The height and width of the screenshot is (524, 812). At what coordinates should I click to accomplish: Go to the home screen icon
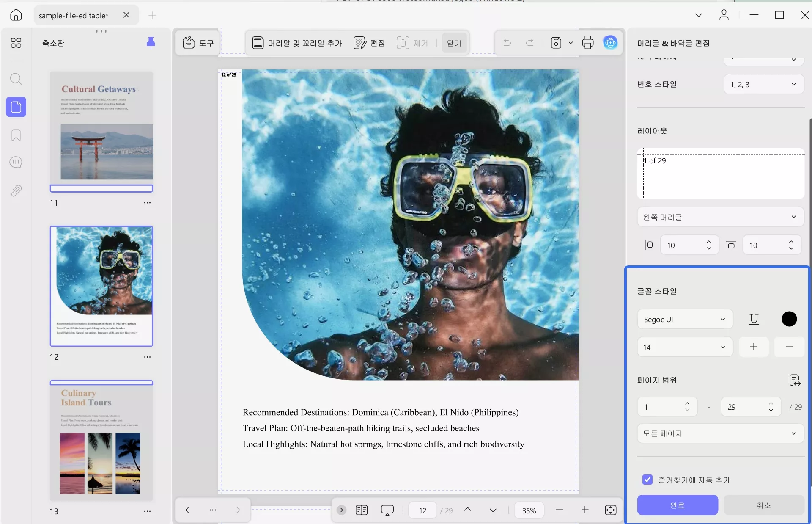(x=16, y=15)
